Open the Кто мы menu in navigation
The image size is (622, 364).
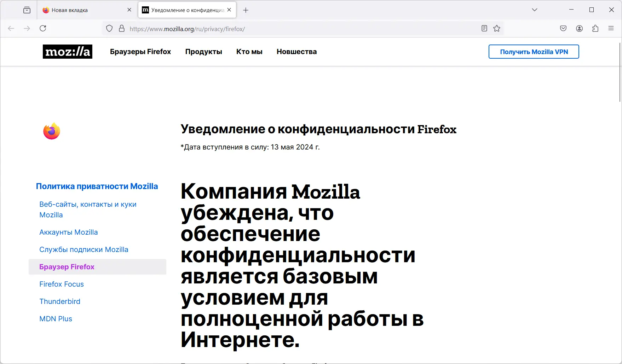pos(249,52)
